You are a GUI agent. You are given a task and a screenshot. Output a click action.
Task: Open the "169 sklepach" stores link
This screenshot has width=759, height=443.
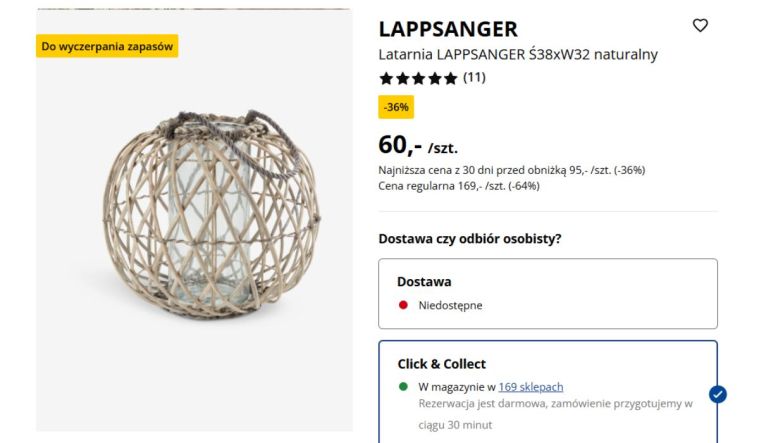point(530,387)
